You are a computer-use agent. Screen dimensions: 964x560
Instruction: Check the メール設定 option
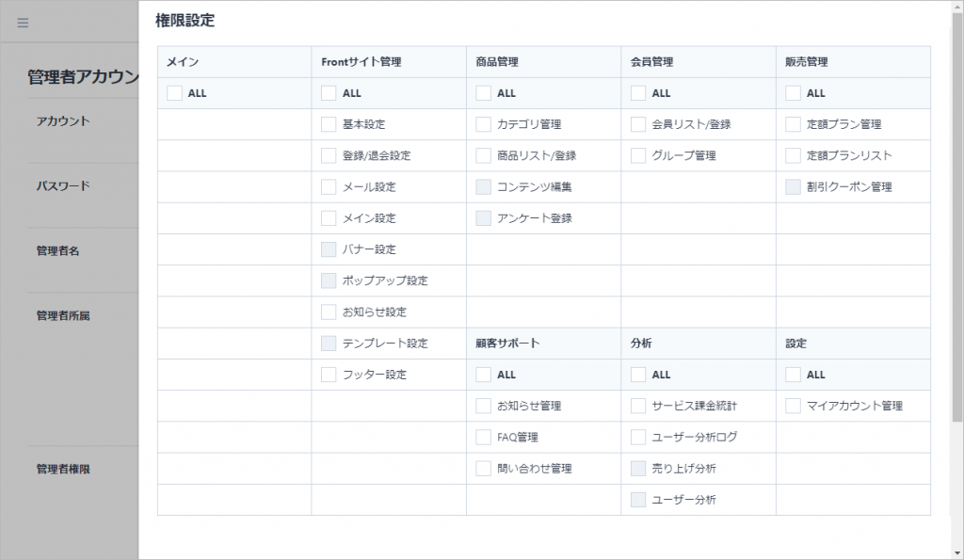point(329,186)
